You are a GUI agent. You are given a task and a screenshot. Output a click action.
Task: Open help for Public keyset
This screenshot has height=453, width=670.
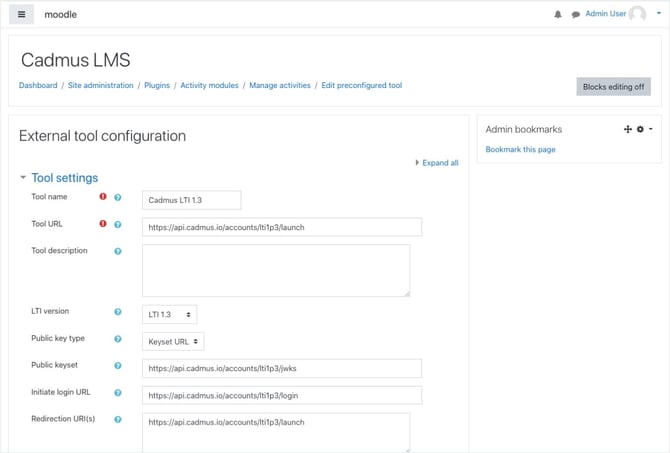[118, 365]
